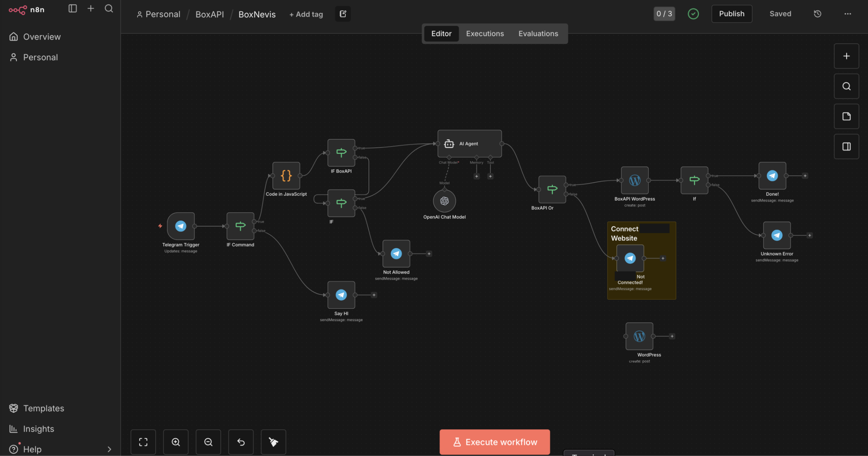
Task: Select the IF BoxAPI node
Action: pyautogui.click(x=341, y=153)
